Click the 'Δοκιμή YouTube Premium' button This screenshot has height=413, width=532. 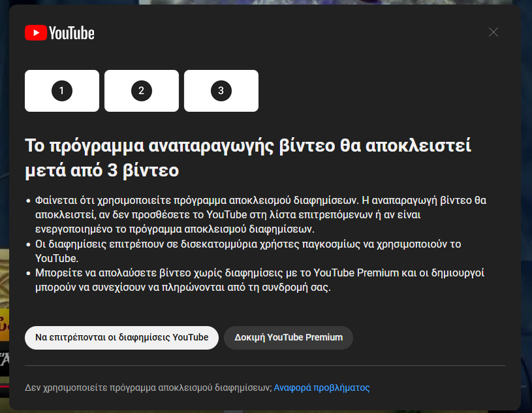pyautogui.click(x=288, y=338)
